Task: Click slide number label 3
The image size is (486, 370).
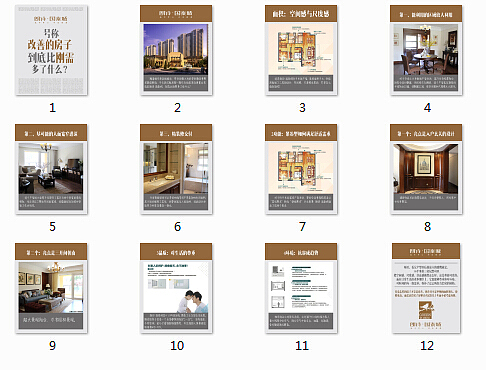Action: (302, 108)
